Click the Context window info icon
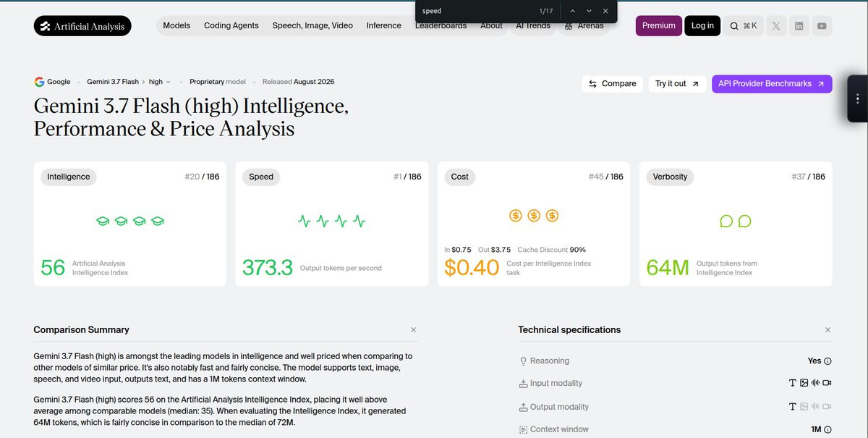This screenshot has width=868, height=438. pos(828,429)
